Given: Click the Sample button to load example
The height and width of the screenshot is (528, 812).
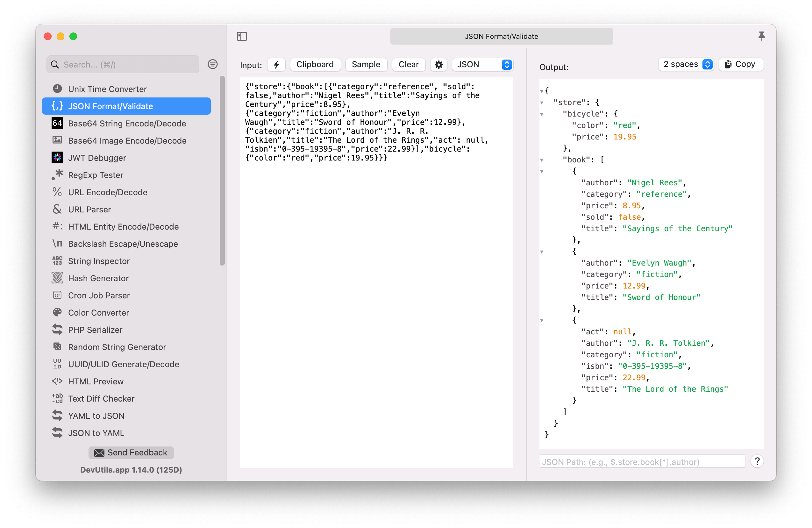Looking at the screenshot, I should point(365,65).
